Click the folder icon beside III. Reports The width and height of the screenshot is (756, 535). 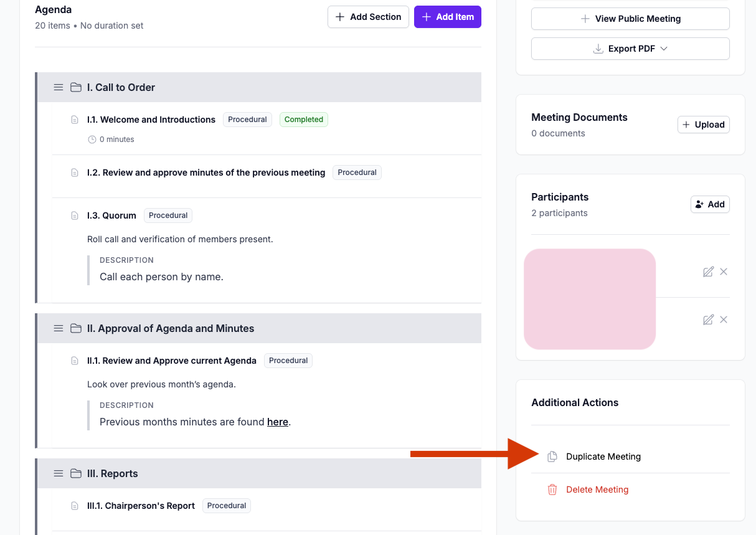(76, 473)
